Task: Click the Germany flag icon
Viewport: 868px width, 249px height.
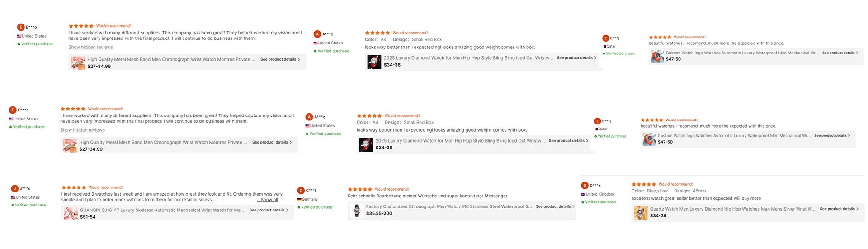Action: [299, 199]
